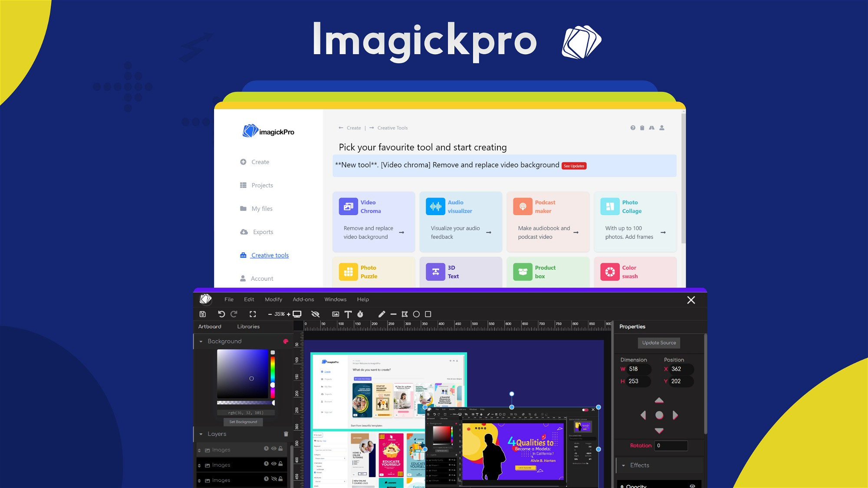Undo the last edit
The width and height of the screenshot is (868, 488).
(221, 314)
